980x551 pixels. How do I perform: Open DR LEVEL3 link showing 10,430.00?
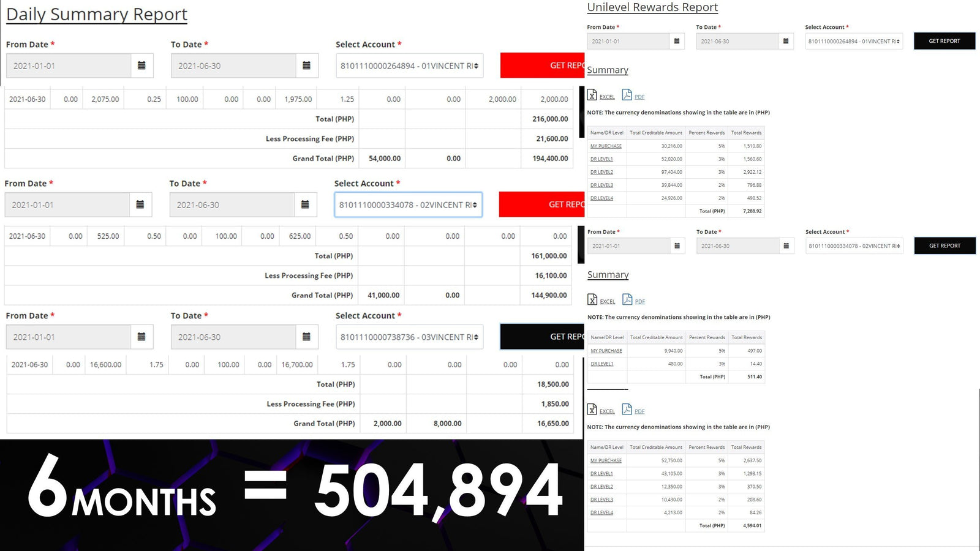[x=601, y=500]
